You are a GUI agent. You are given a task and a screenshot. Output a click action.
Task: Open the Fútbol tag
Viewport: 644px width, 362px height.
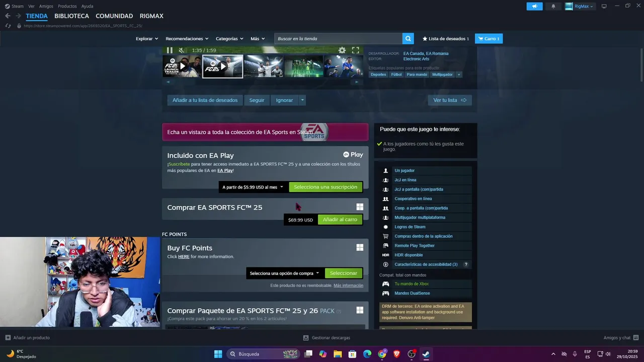pos(396,74)
